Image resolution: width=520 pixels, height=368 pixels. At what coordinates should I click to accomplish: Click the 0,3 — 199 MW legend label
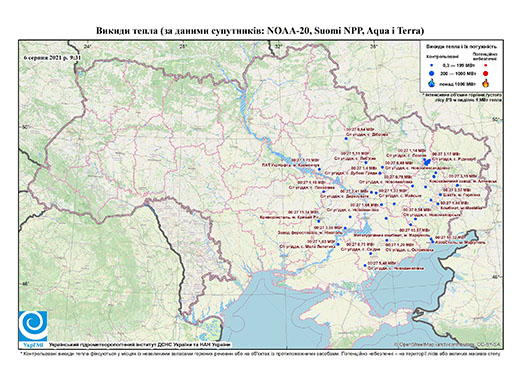[x=458, y=66]
